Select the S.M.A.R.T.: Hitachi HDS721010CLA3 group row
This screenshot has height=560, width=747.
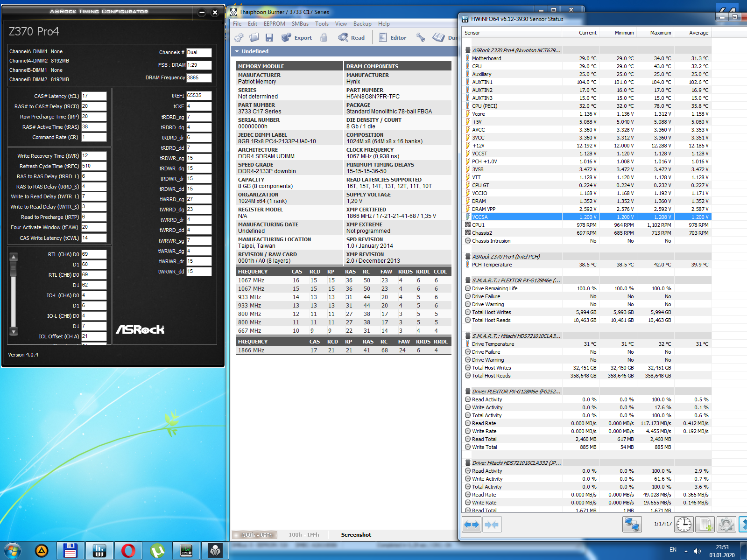click(x=587, y=336)
